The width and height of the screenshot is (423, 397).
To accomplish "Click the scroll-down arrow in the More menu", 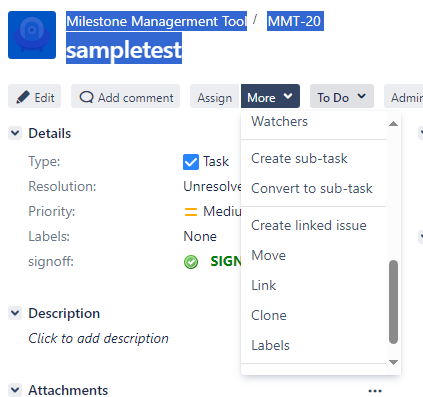I will click(393, 362).
